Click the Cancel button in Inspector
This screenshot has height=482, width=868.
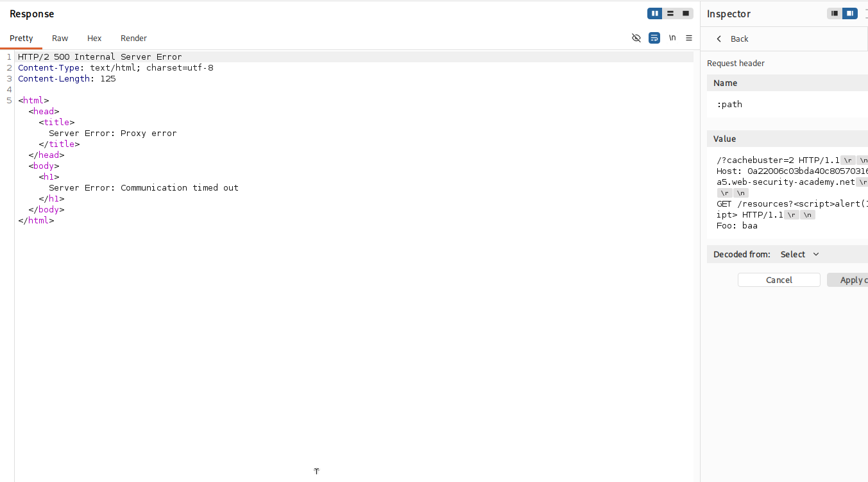tap(779, 280)
